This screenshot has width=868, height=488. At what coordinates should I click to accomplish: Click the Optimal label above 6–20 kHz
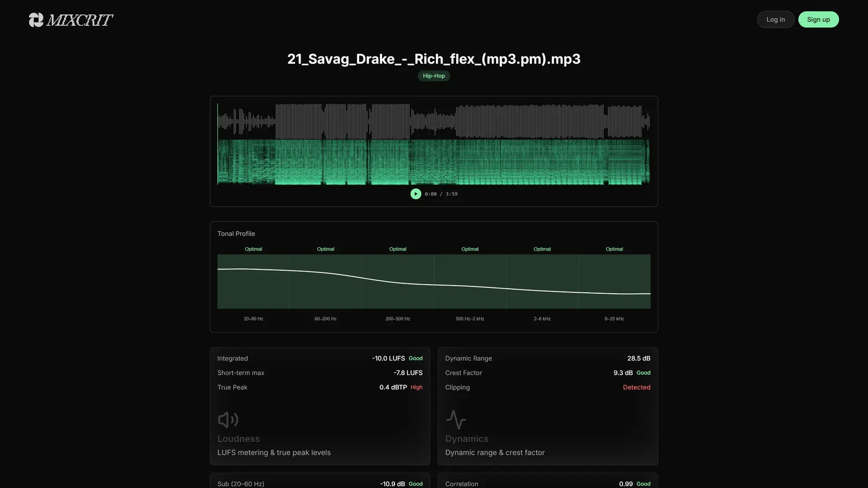(614, 249)
